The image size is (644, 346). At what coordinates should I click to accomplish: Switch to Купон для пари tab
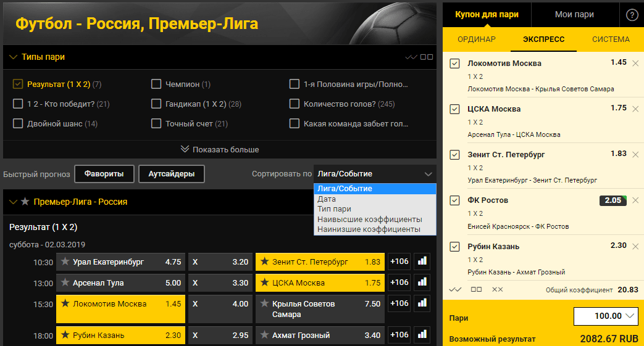tap(487, 15)
